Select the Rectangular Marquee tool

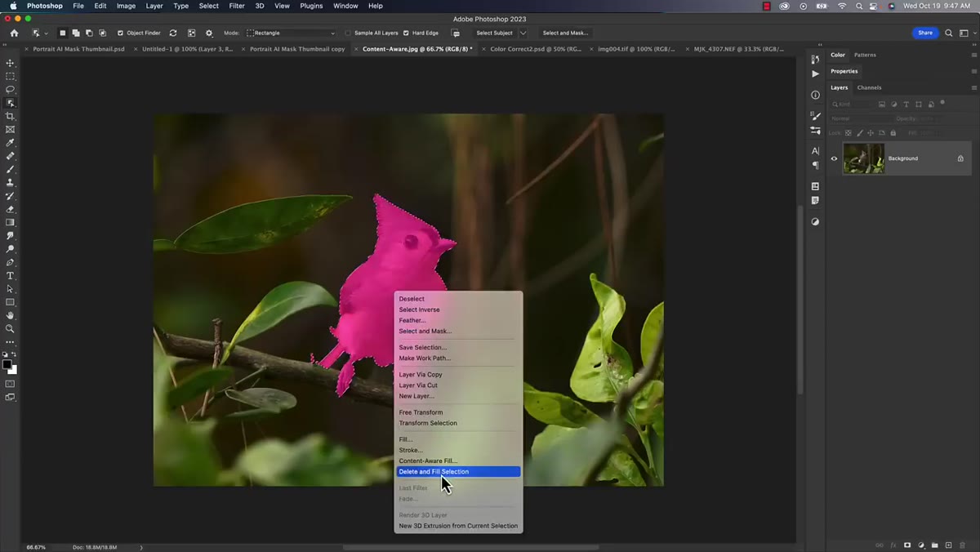[x=10, y=76]
